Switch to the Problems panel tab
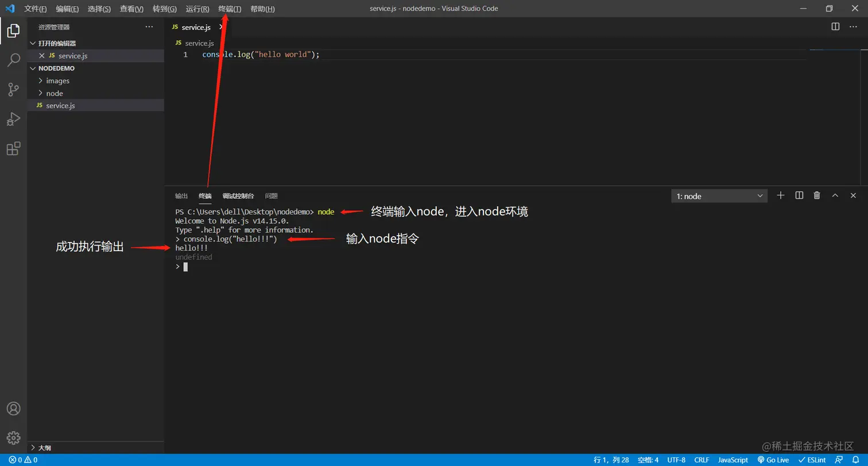This screenshot has height=466, width=868. 272,196
